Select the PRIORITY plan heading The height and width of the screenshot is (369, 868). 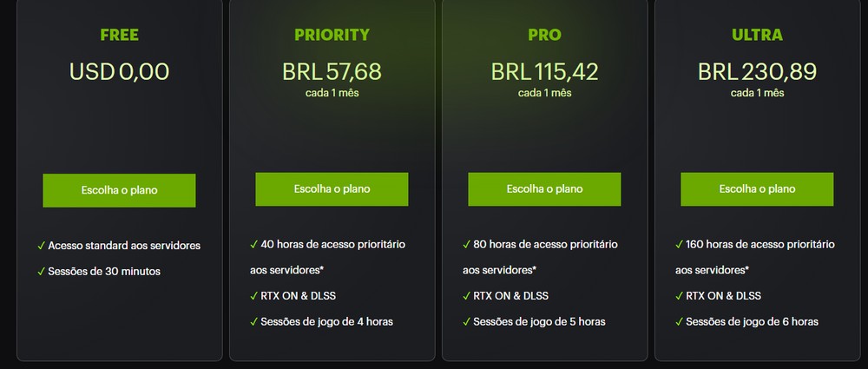tap(332, 35)
